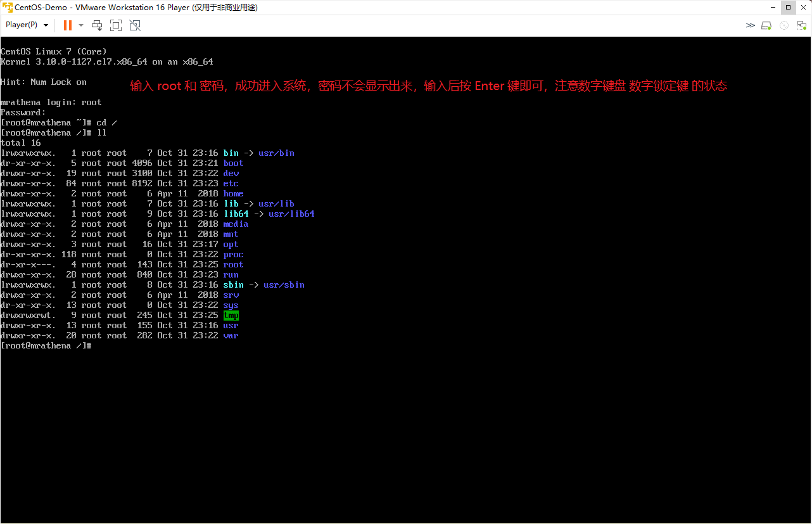Open the hard disk device icon
812x524 pixels.
coord(766,25)
